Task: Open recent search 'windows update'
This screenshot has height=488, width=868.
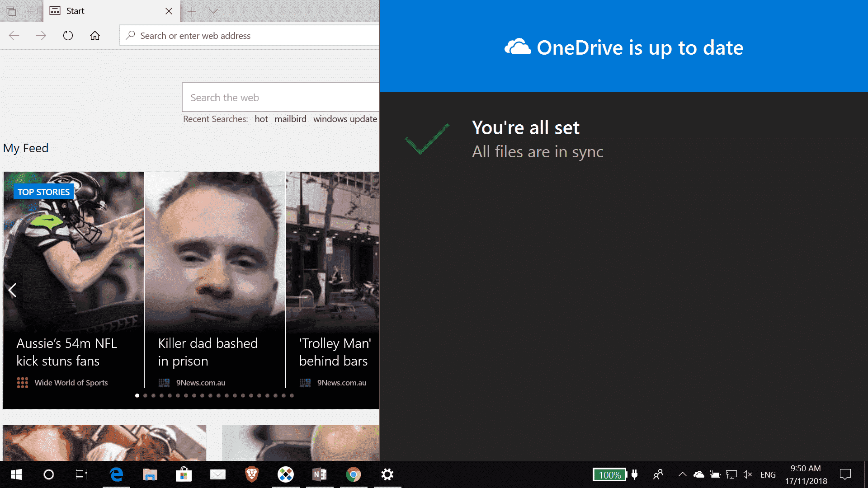Action: point(345,119)
